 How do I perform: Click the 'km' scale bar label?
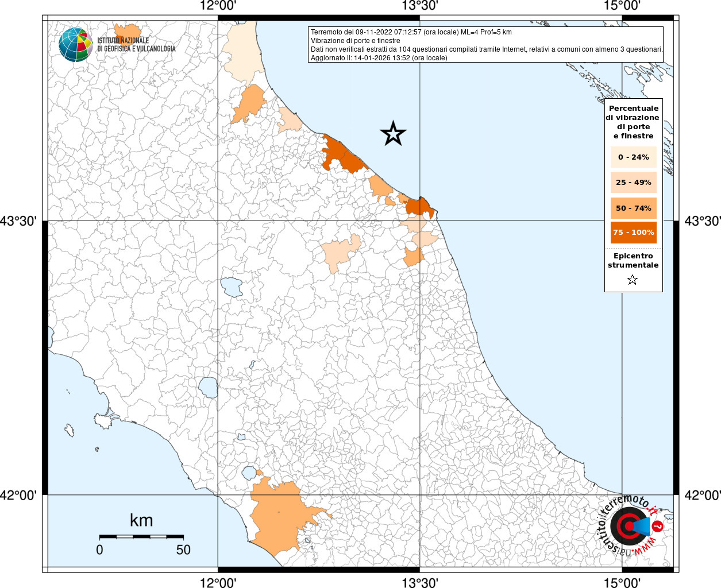point(141,521)
